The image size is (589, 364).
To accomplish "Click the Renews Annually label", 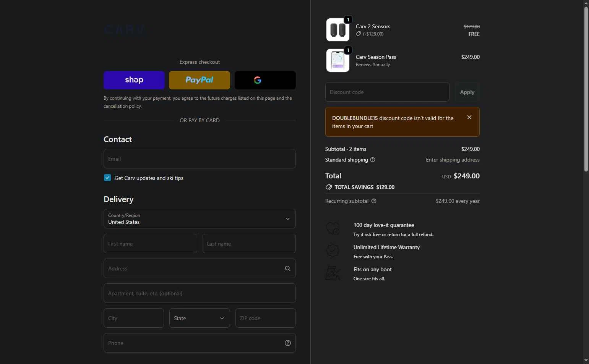I will pos(373,65).
